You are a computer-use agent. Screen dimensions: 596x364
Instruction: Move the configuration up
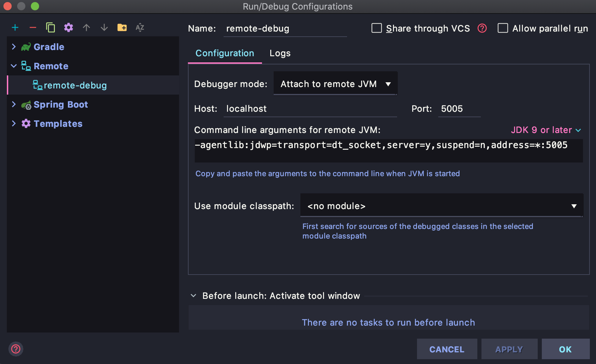tap(86, 28)
